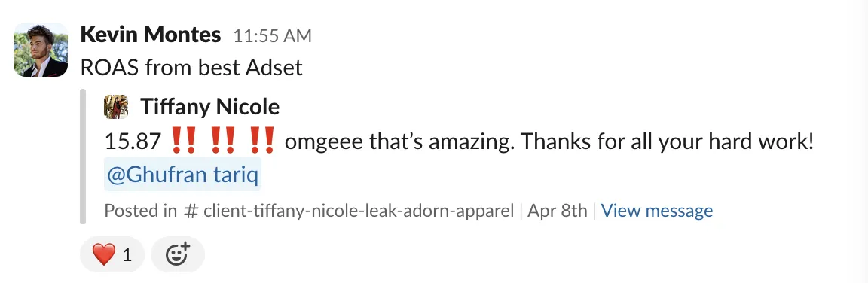Open the @Ghufran tariq mention

(182, 176)
